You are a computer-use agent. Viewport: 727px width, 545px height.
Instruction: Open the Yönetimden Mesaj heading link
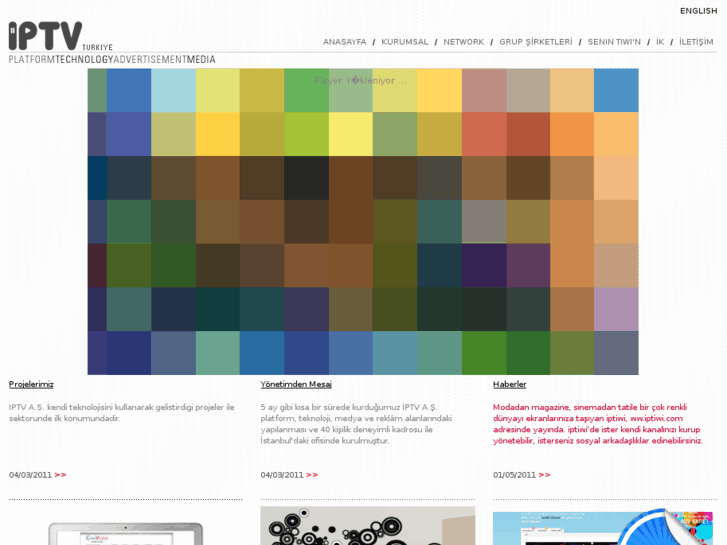[296, 384]
